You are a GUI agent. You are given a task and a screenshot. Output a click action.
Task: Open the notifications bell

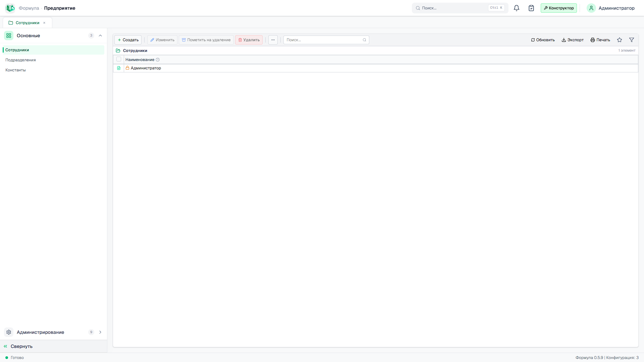517,8
